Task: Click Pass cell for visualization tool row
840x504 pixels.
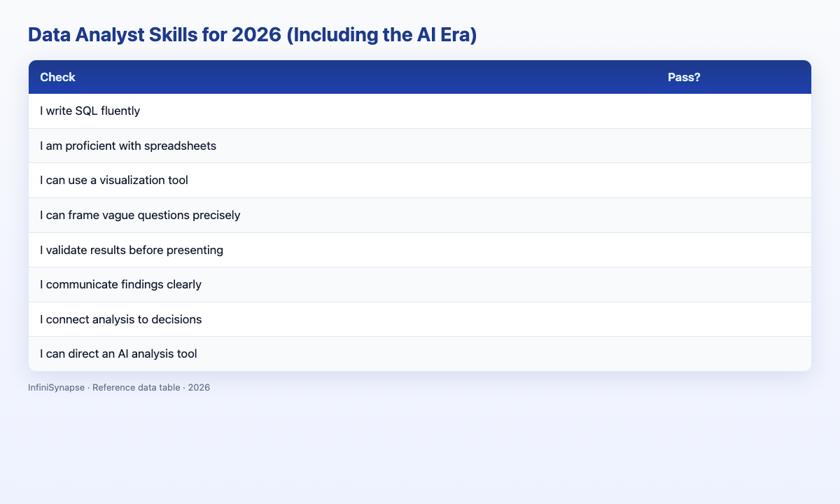Action: point(734,181)
